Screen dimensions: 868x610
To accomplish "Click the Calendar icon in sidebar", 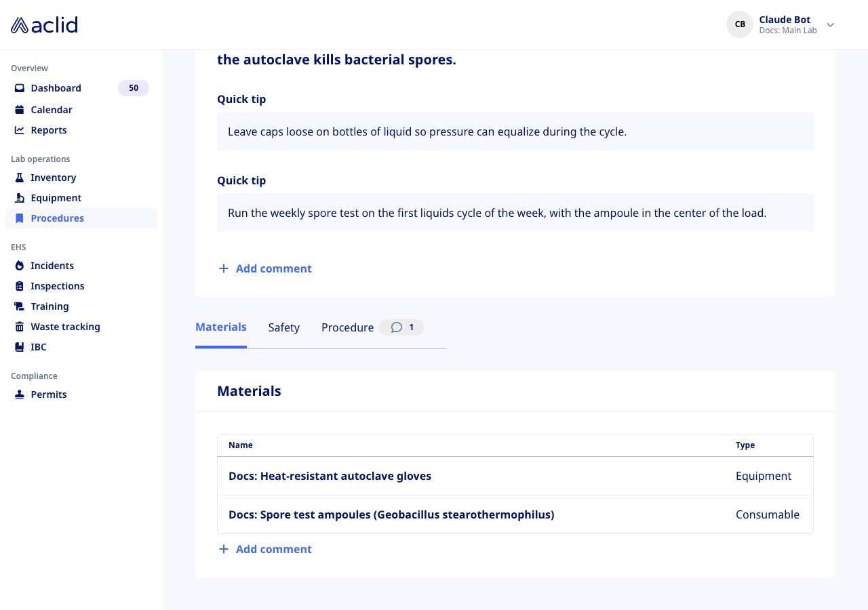I will click(20, 110).
